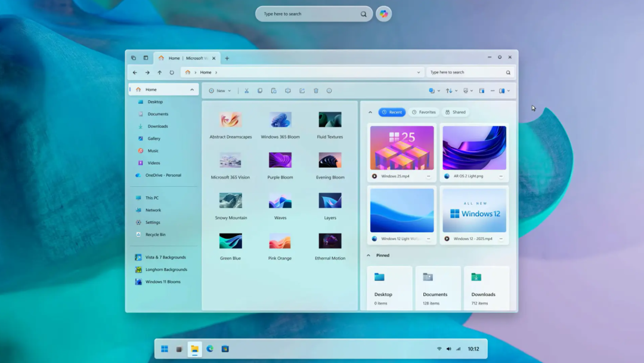This screenshot has width=644, height=363.
Task: Go forward with the right arrow
Action: [x=147, y=72]
